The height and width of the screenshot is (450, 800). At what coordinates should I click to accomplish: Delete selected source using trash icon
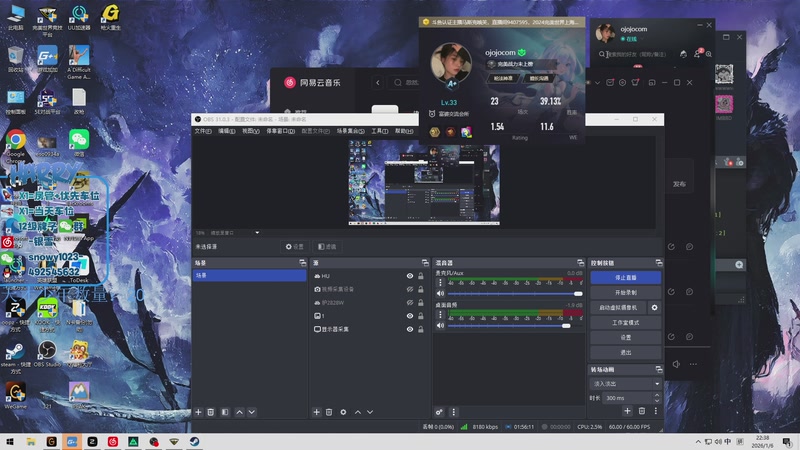(x=329, y=412)
